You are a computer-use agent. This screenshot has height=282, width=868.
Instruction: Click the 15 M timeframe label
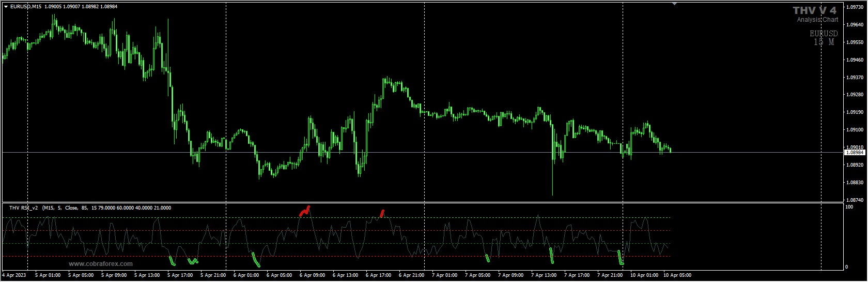(824, 42)
